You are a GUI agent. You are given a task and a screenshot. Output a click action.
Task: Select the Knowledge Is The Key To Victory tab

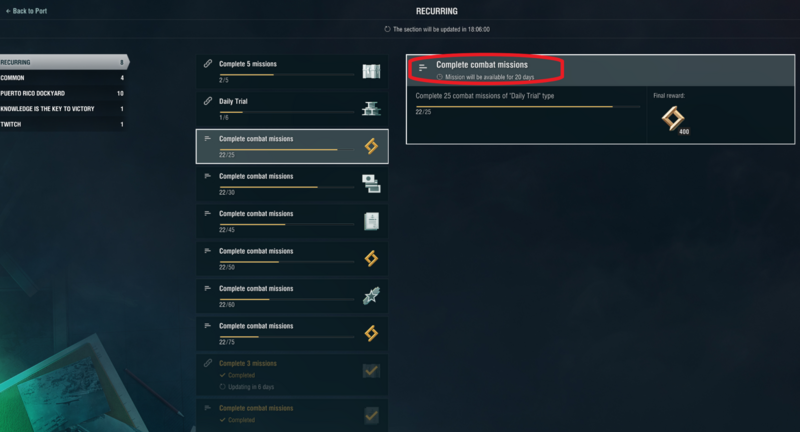tap(63, 109)
